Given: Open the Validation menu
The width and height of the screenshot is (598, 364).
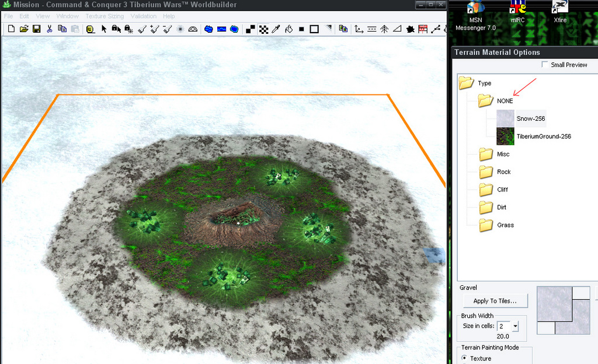Looking at the screenshot, I should 144,16.
